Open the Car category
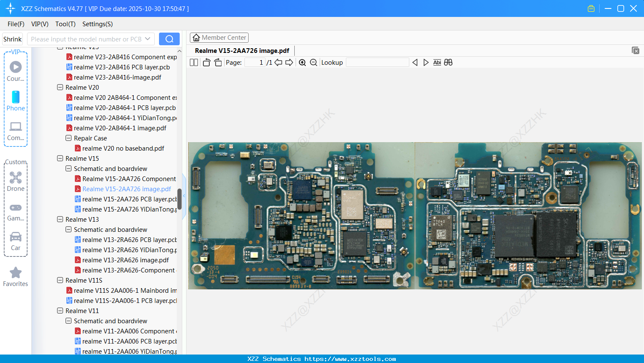Viewport: 644px width, 363px height. point(16,241)
